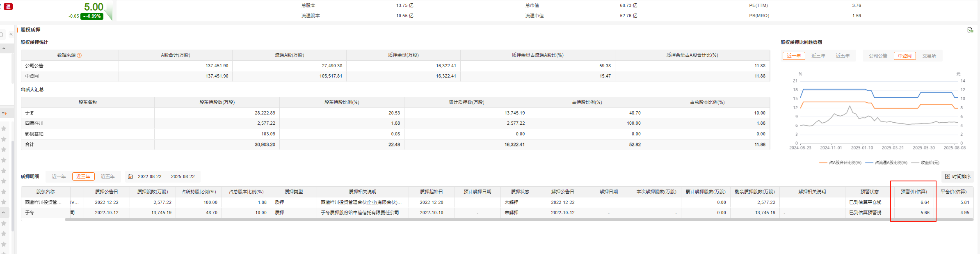The height and width of the screenshot is (254, 980).
Task: Collapse the lower sidebar chevron section
Action: (4, 213)
